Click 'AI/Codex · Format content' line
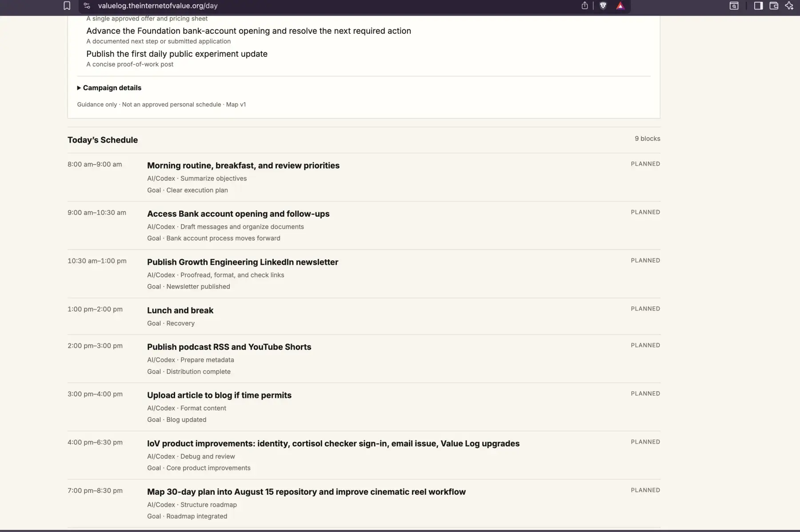The image size is (800, 532). tap(187, 409)
